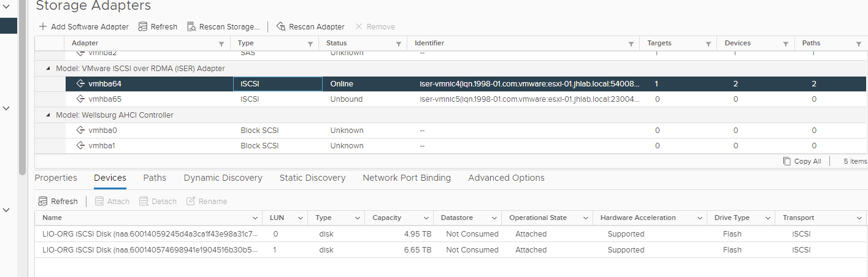
Task: Click Rescan Adapter button
Action: click(x=310, y=26)
